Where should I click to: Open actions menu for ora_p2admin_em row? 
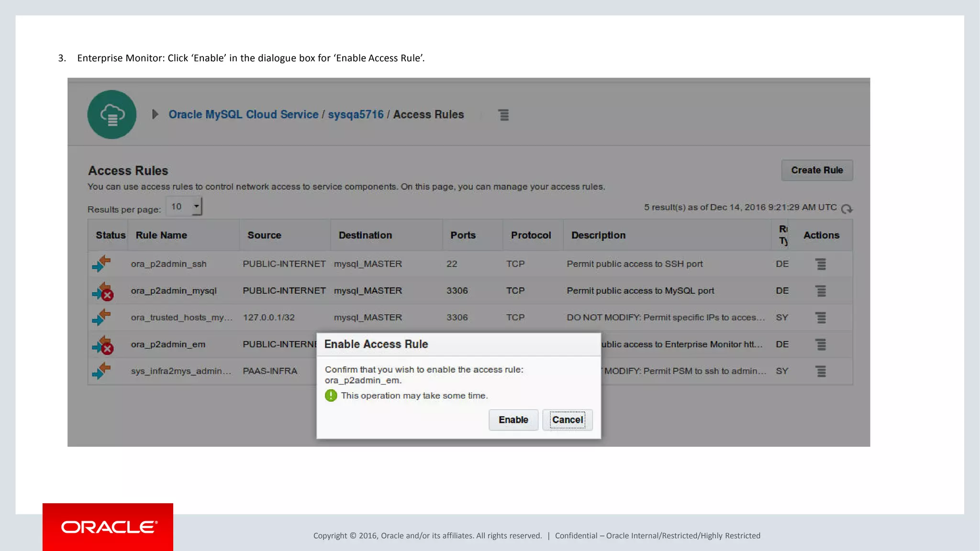tap(821, 344)
